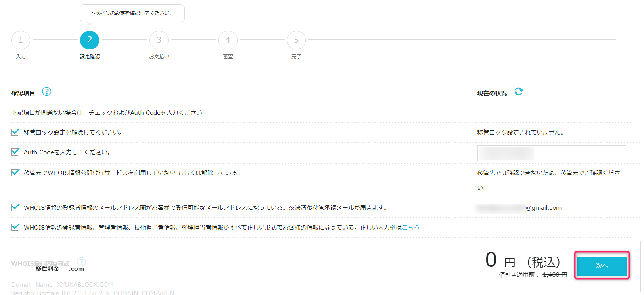This screenshot has height=295, width=644.
Task: Refresh the current status next to 現在の状況
Action: (x=518, y=91)
